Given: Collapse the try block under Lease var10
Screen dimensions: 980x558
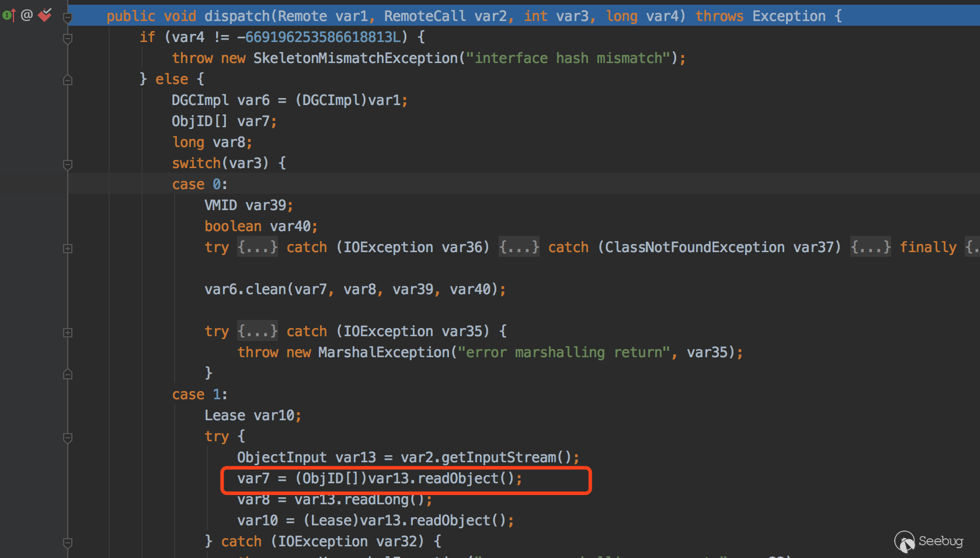Looking at the screenshot, I should pyautogui.click(x=68, y=438).
